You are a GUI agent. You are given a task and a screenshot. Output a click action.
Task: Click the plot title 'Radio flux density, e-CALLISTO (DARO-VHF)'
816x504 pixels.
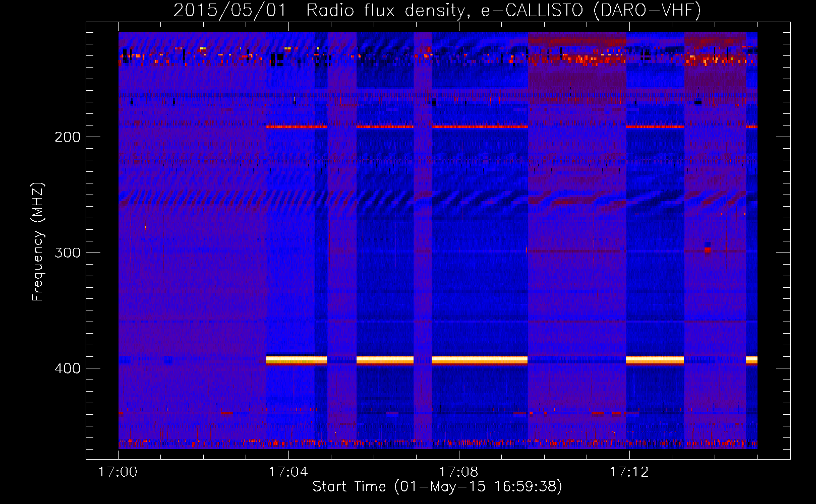(x=503, y=10)
